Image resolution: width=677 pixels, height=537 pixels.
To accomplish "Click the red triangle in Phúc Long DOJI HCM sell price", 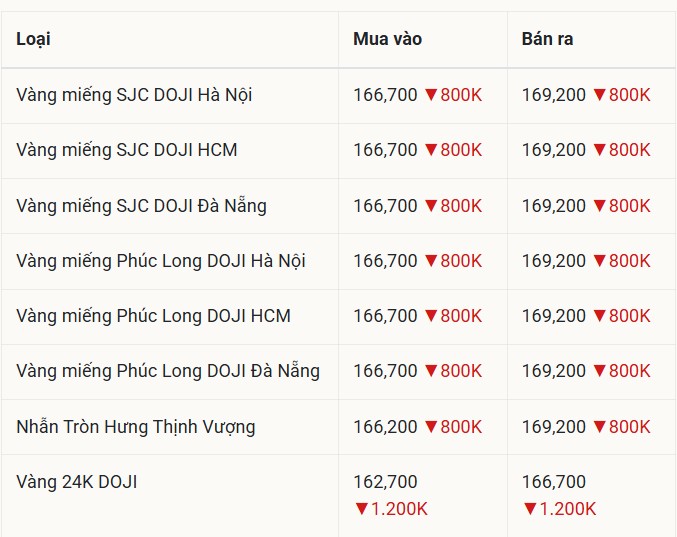I will coord(600,316).
